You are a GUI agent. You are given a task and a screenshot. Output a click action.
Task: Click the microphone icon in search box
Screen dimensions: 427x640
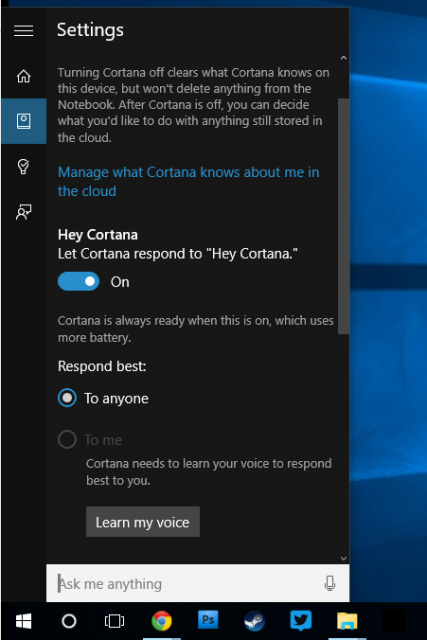[x=330, y=583]
